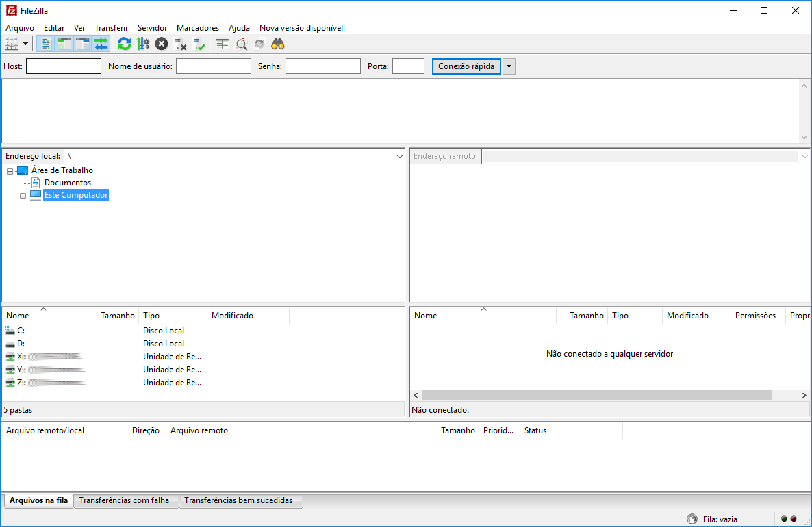Switch to the Arquivos na fila tab

(39, 500)
